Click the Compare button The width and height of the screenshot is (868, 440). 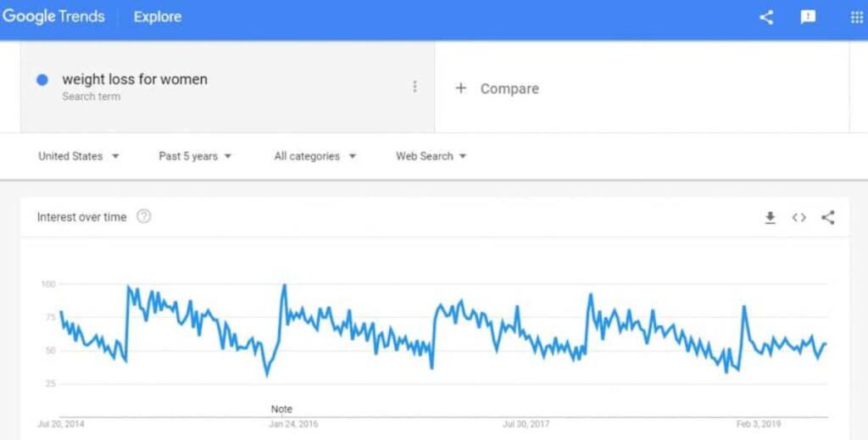(x=509, y=88)
